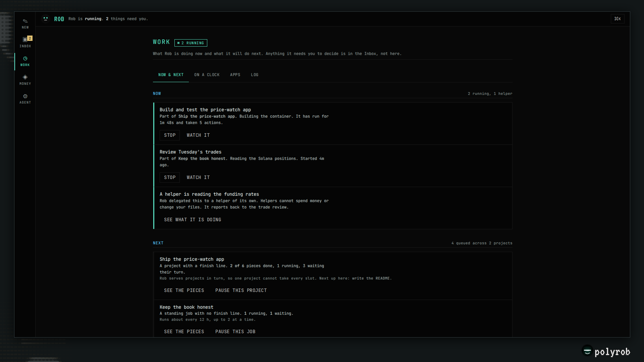Stop the Review Tuesday's trades task
Screen dimensions: 644x362
(170, 177)
